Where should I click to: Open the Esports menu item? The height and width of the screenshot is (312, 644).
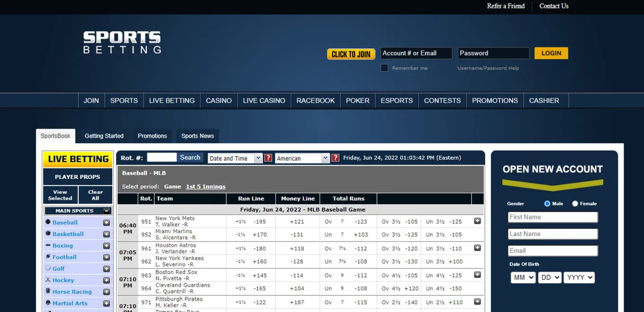(397, 101)
